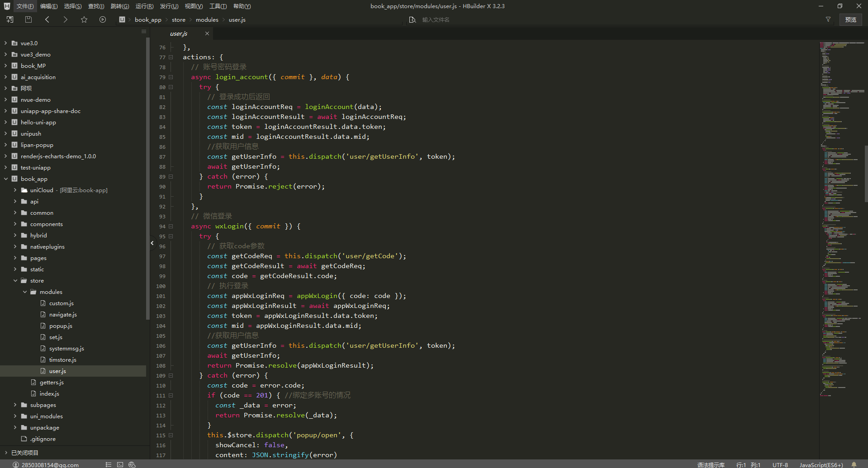868x468 pixels.
Task: Expand the closed projects section
Action: (x=5, y=453)
